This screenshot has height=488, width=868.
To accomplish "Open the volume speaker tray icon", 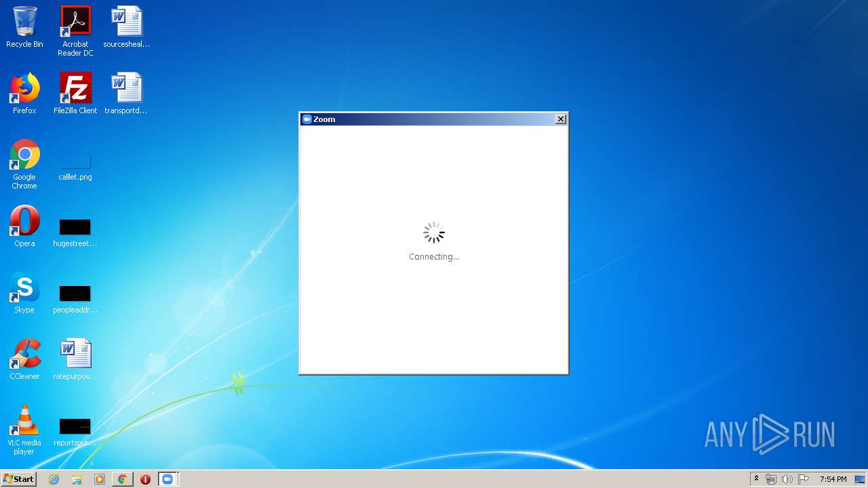I will (x=787, y=479).
